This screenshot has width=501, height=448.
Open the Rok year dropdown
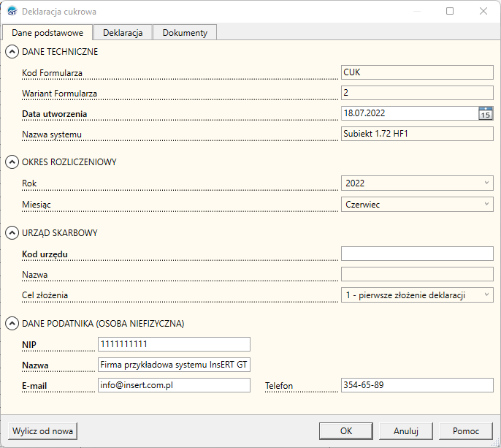click(417, 183)
